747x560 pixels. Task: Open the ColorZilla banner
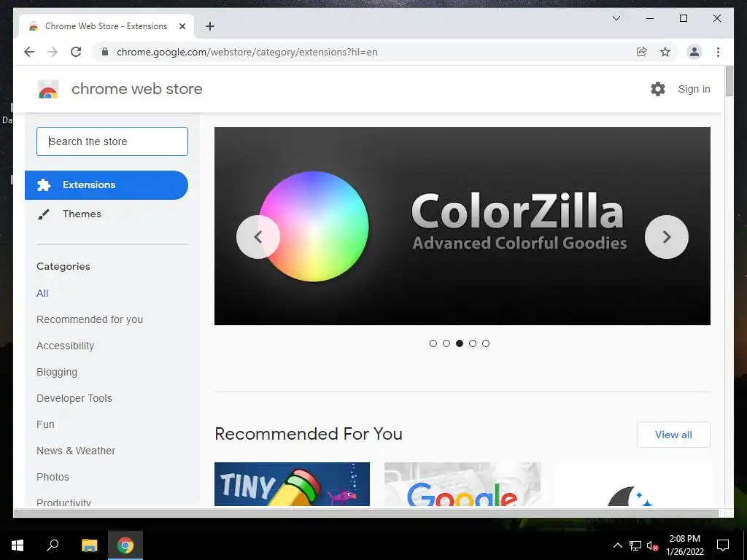(462, 226)
